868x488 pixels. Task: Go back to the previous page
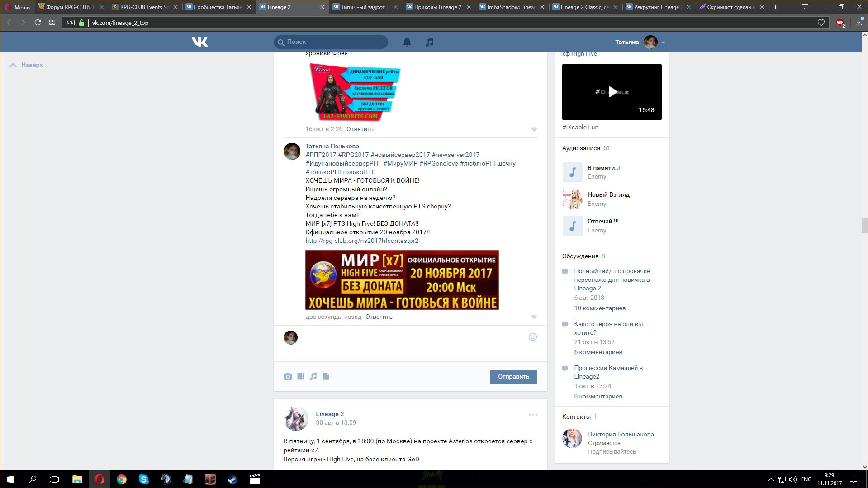[9, 23]
